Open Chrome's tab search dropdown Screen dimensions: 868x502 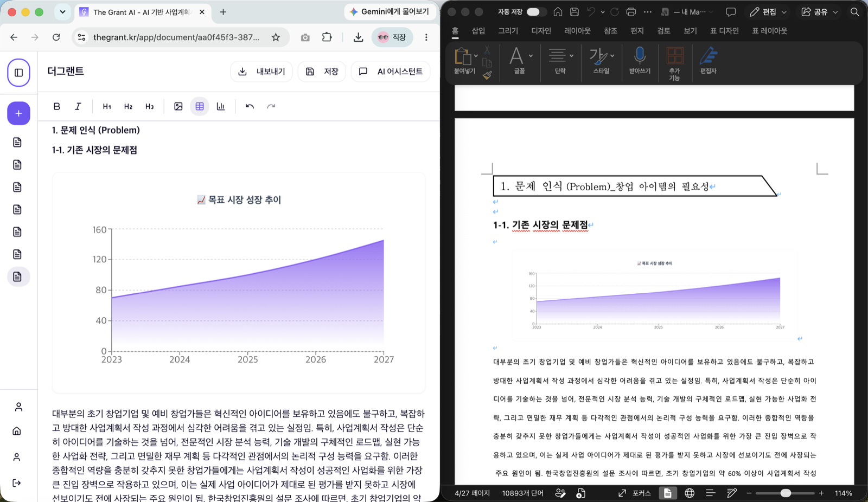[x=62, y=11]
